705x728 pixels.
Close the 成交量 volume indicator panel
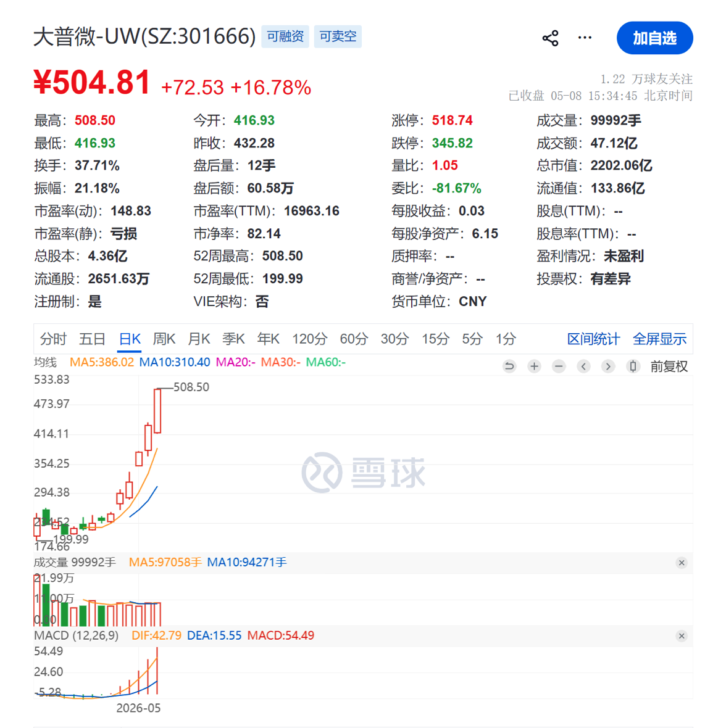click(682, 563)
